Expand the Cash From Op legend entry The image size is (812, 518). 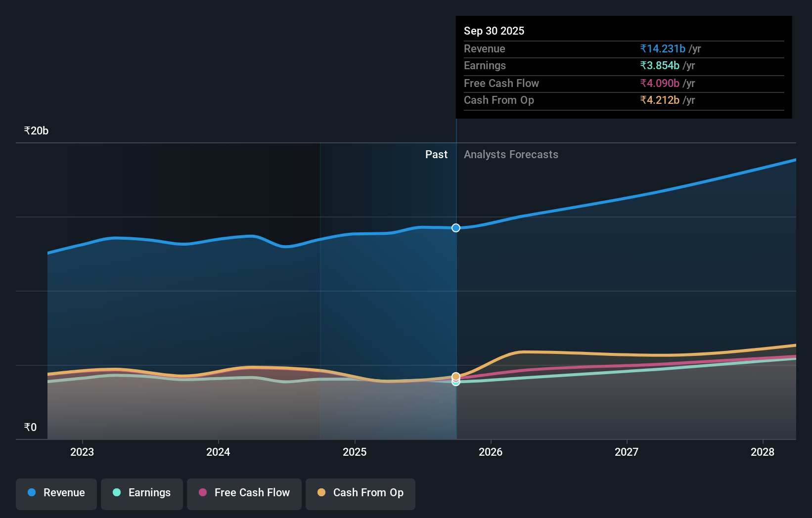pos(360,494)
